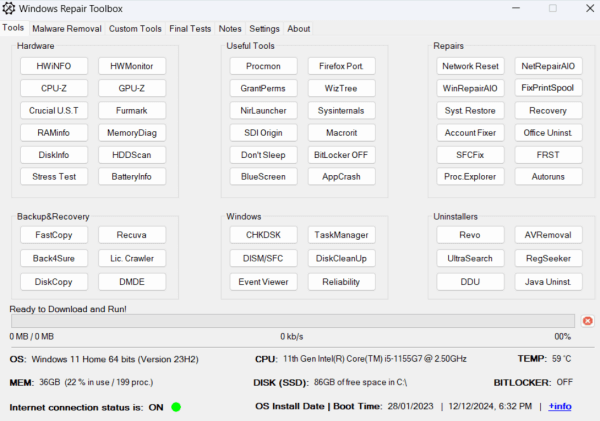Launch SFCFix
This screenshot has width=600, height=421.
click(x=470, y=155)
